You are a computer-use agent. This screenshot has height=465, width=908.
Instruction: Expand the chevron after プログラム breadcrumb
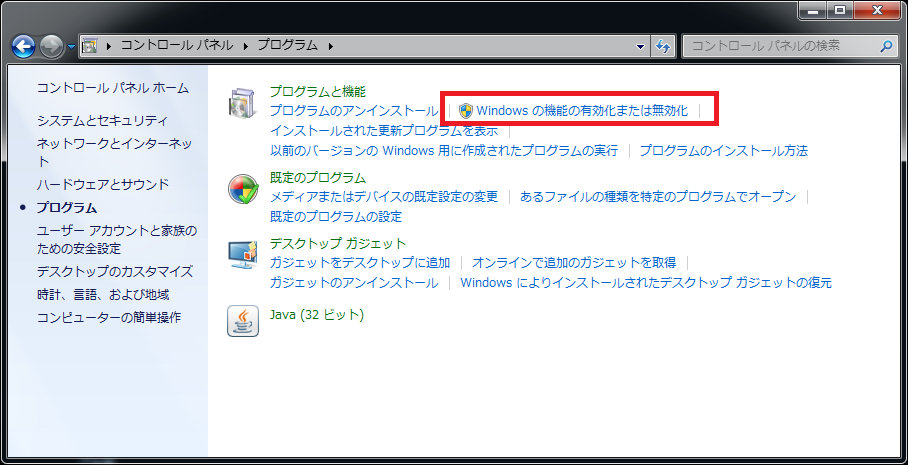point(331,46)
